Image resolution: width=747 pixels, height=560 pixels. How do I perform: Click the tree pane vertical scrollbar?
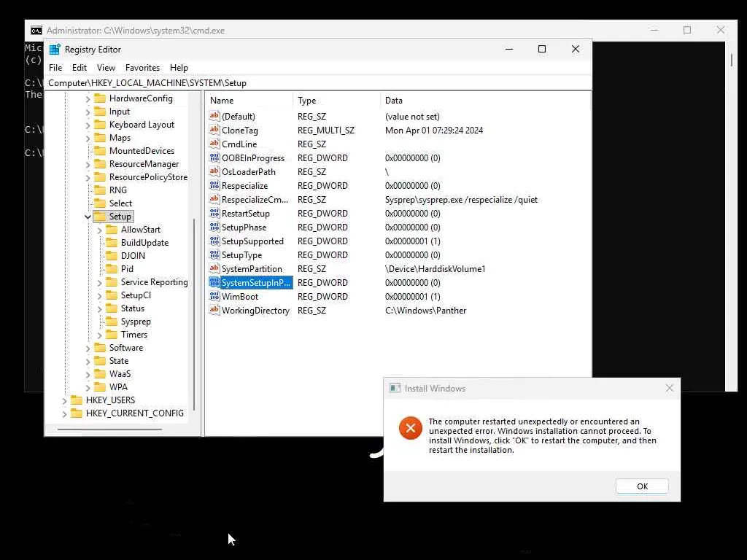click(194, 314)
